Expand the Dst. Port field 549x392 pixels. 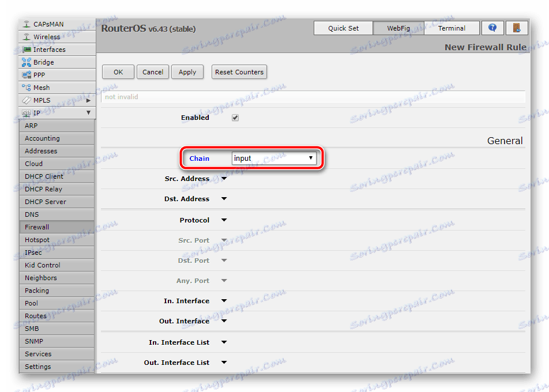pyautogui.click(x=224, y=261)
